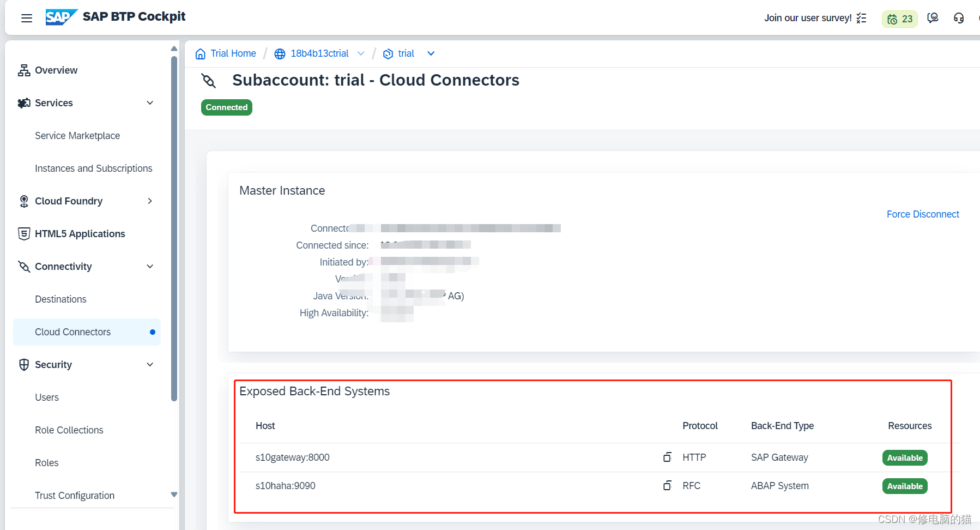
Task: Click the RFC protocol cell
Action: (692, 486)
